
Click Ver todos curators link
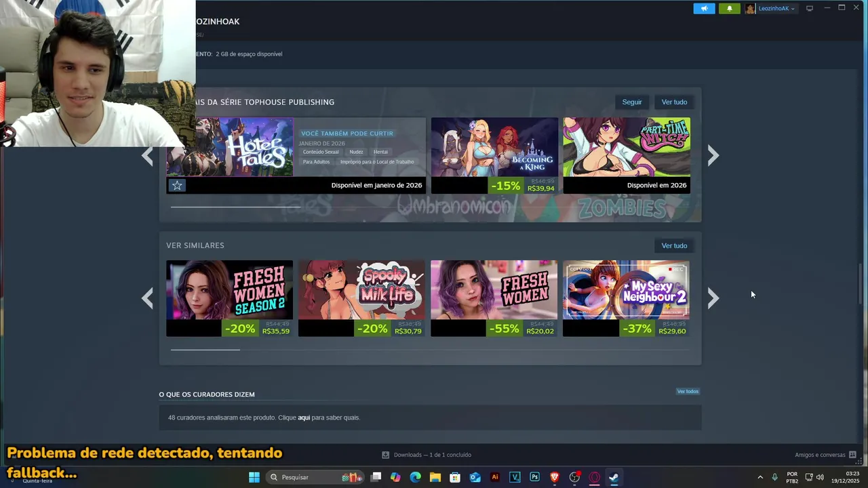click(688, 391)
